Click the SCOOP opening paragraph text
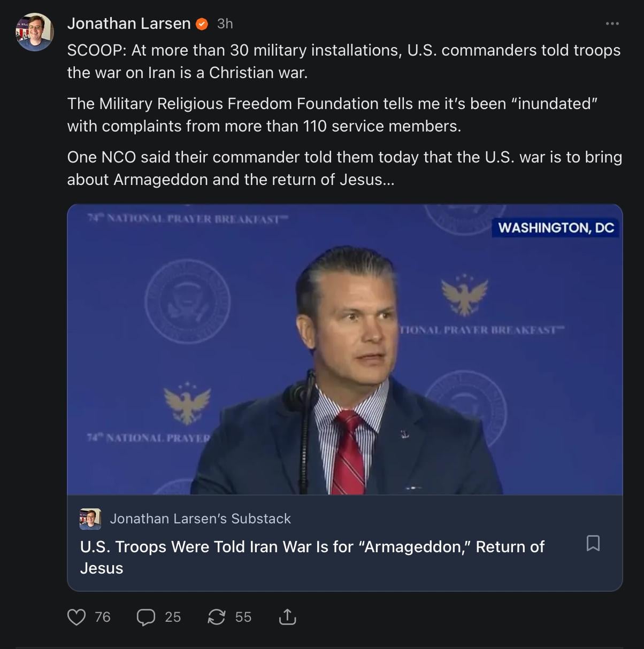 click(343, 61)
